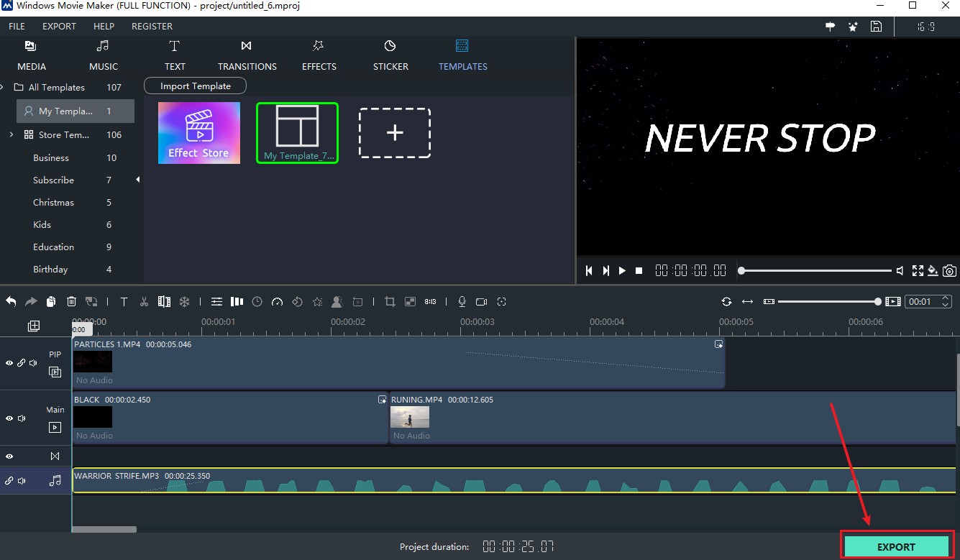Screen dimensions: 960x560
Task: Mute the Main track audio
Action: (22, 418)
